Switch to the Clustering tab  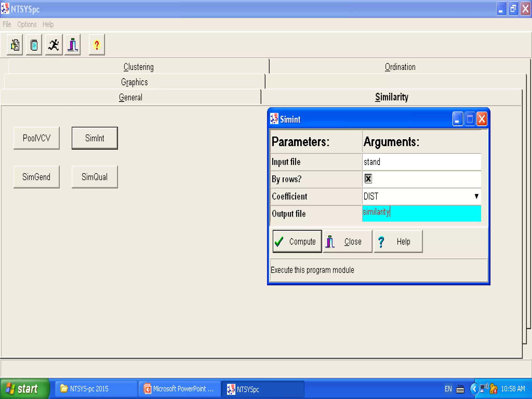coord(138,67)
